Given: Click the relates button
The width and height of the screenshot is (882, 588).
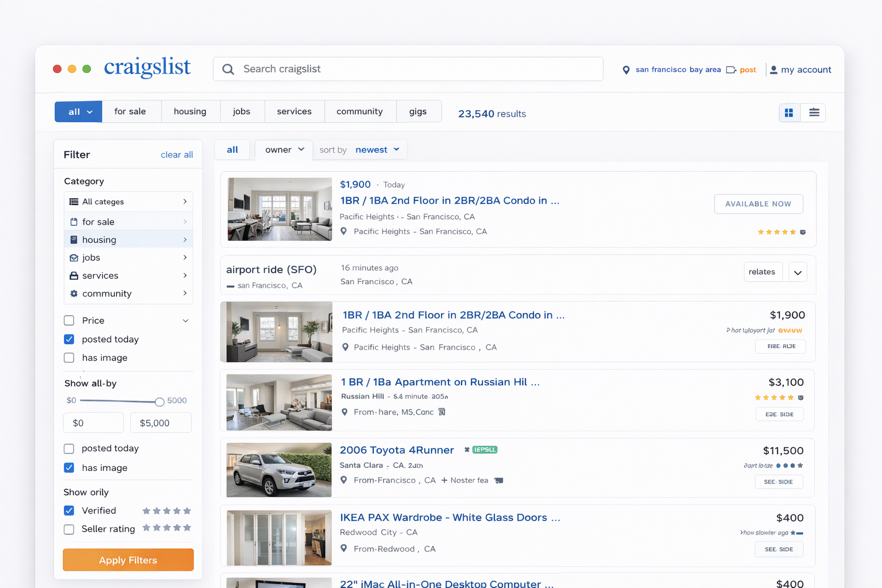Looking at the screenshot, I should (x=763, y=272).
